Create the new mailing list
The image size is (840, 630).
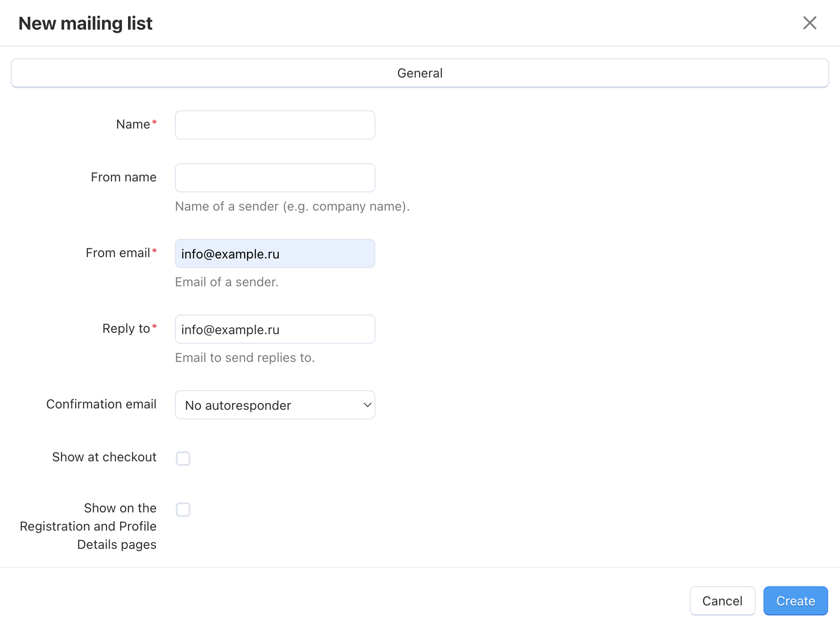[x=795, y=601]
